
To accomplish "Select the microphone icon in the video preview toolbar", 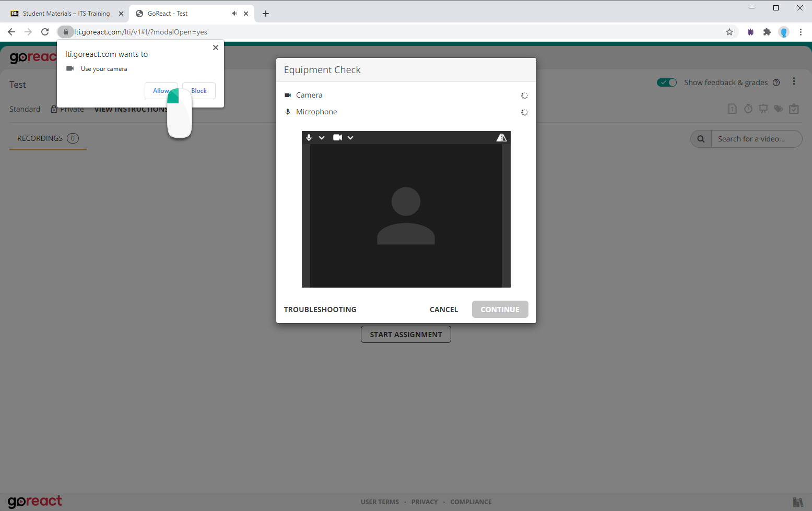I will (308, 137).
